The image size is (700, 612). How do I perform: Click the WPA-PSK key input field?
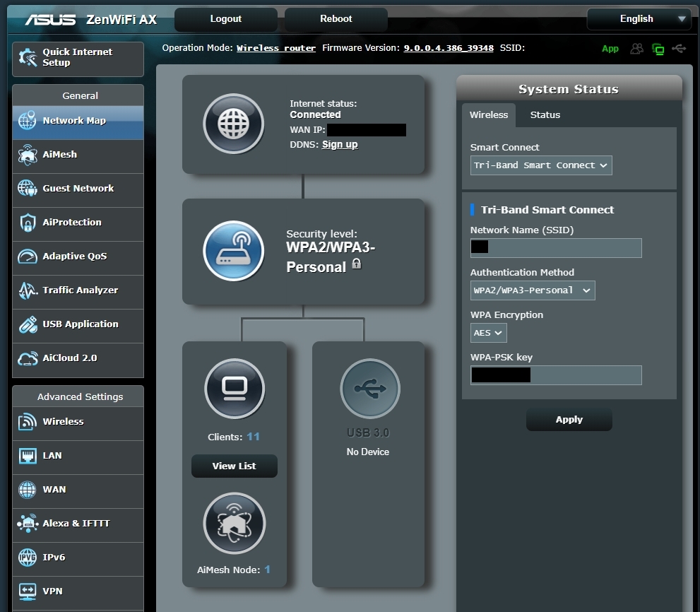click(x=556, y=375)
